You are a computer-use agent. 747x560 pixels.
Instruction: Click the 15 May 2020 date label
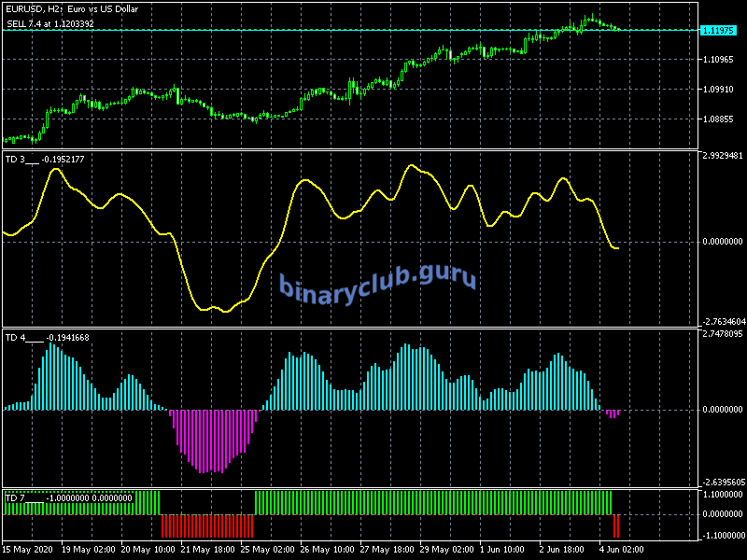tap(29, 550)
